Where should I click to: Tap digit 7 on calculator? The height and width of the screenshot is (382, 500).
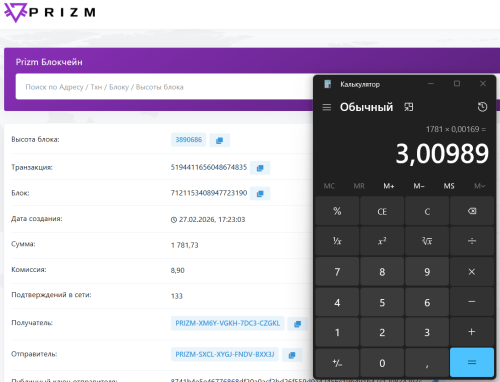(x=337, y=272)
